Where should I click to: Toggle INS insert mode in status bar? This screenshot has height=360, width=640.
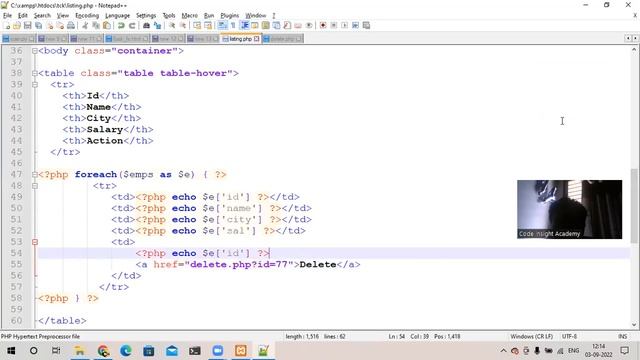[x=622, y=336]
